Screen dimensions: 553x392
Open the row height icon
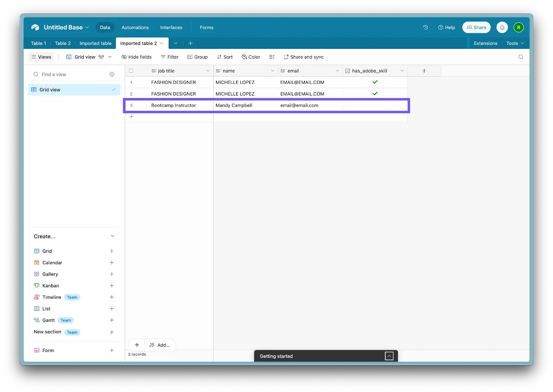click(x=272, y=57)
